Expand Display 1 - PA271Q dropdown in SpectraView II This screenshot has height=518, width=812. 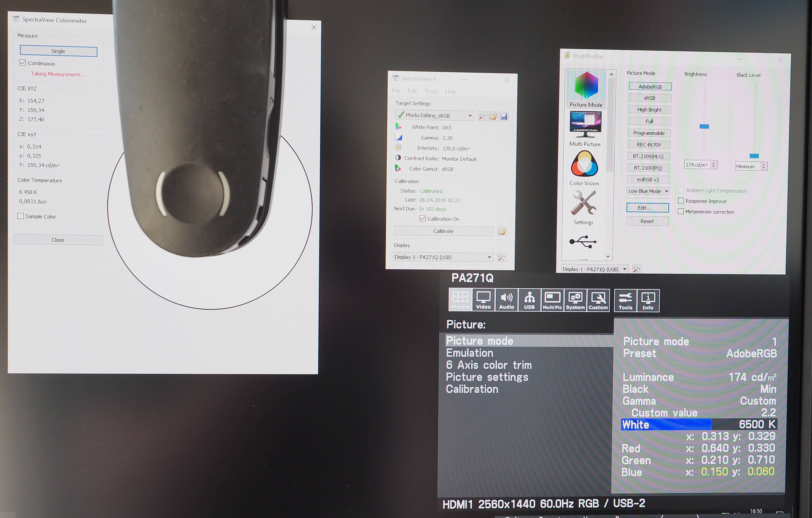[489, 257]
